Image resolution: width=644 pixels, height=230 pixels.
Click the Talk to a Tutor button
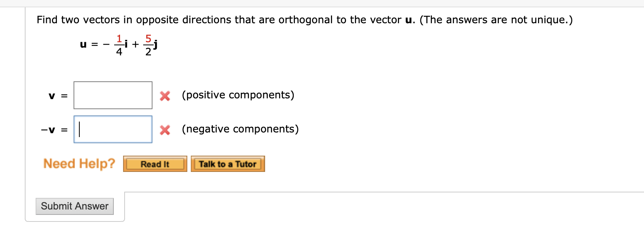coord(228,164)
